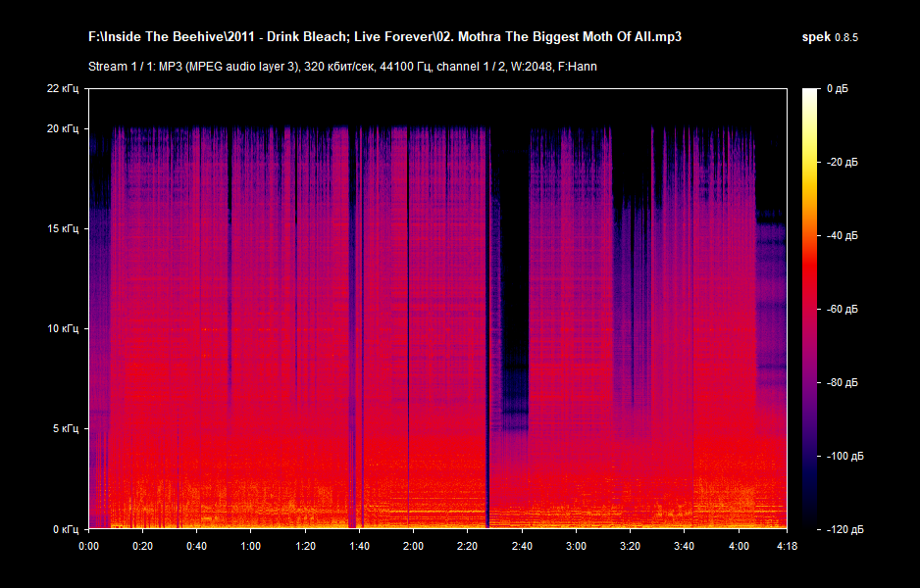920x588 pixels.
Task: Click the -60 дБ scale label
Action: pyautogui.click(x=841, y=309)
